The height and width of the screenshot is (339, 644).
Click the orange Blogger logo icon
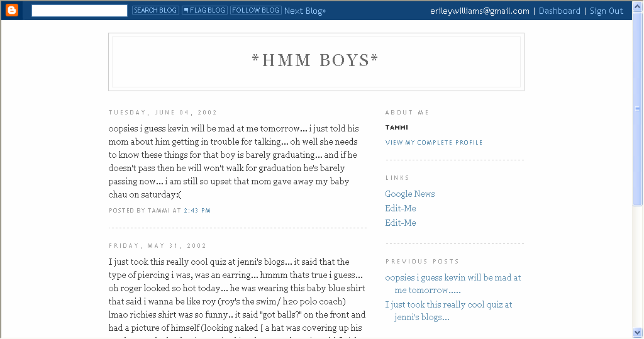coord(12,10)
